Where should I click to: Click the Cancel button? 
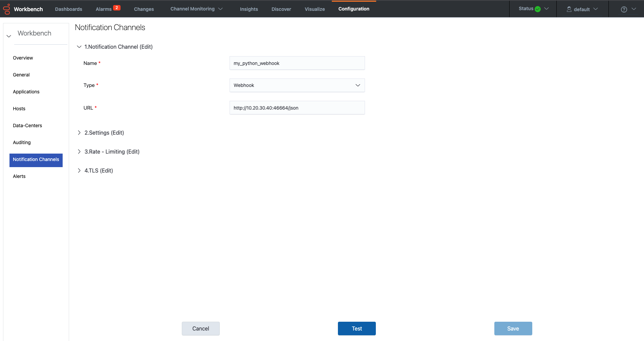(201, 328)
